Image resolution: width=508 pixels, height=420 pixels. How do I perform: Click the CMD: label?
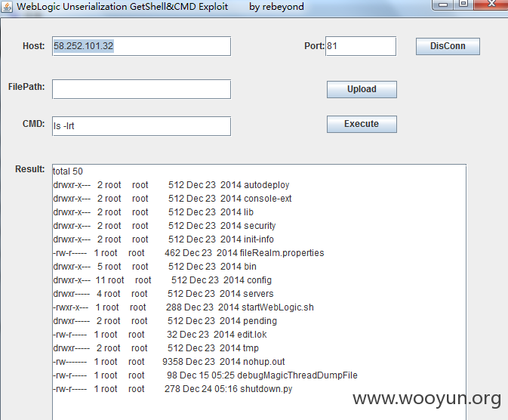tap(34, 124)
